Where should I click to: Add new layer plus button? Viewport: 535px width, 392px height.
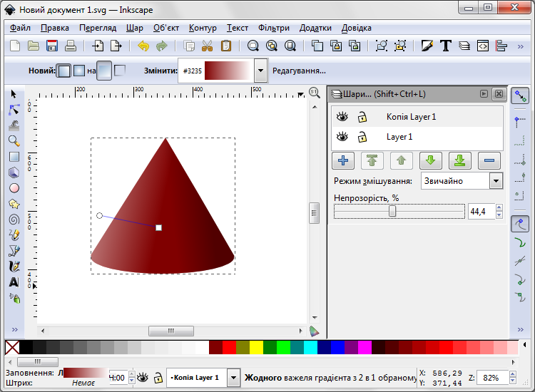coord(343,160)
